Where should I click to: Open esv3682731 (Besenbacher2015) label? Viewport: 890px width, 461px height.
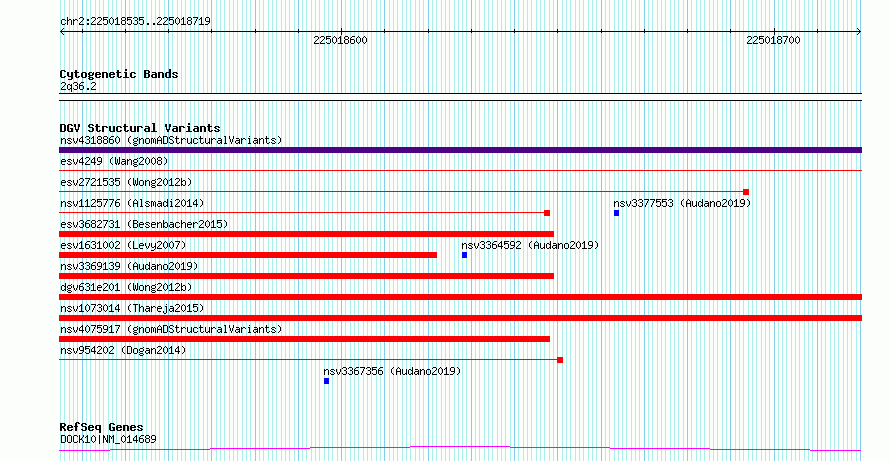click(x=144, y=224)
